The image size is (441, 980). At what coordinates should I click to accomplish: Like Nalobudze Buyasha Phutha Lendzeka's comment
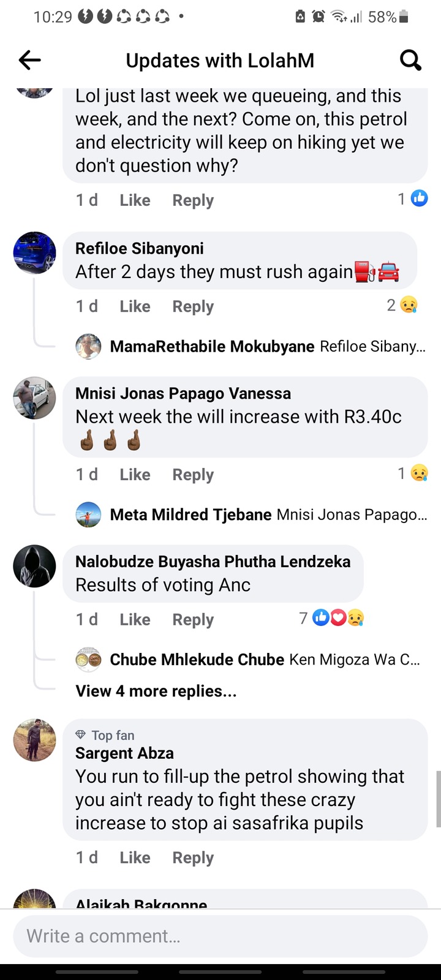[x=135, y=620]
